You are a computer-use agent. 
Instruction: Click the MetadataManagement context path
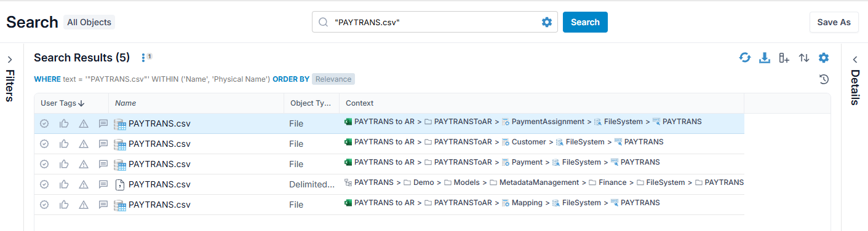click(x=544, y=182)
